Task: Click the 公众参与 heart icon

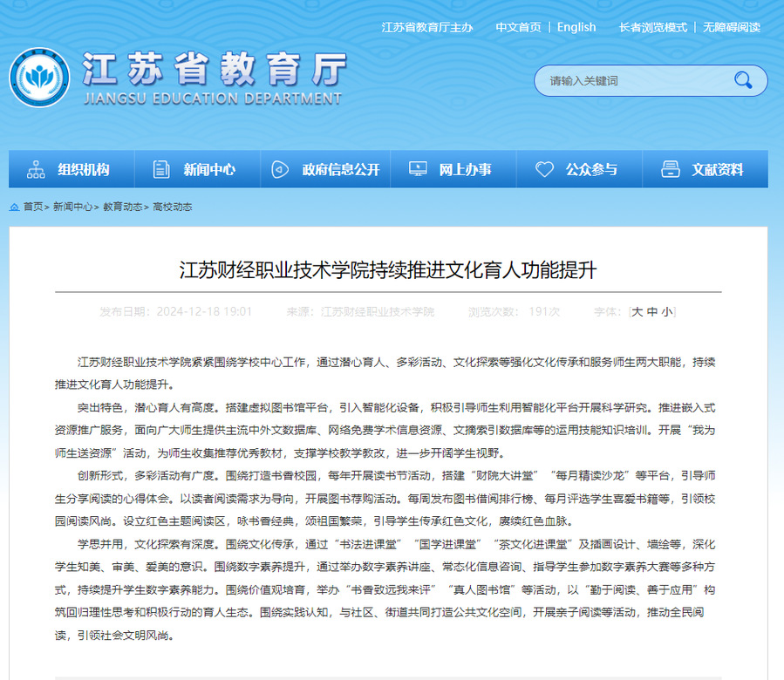Action: pos(544,169)
